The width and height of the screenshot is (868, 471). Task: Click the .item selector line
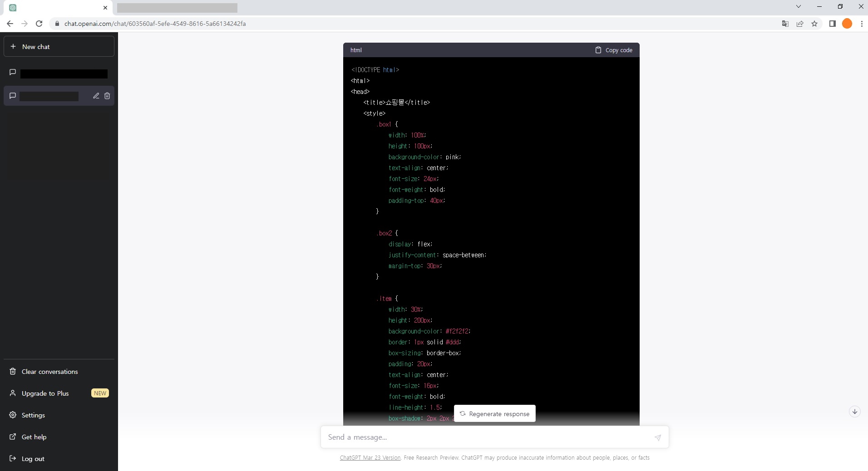[x=387, y=299]
